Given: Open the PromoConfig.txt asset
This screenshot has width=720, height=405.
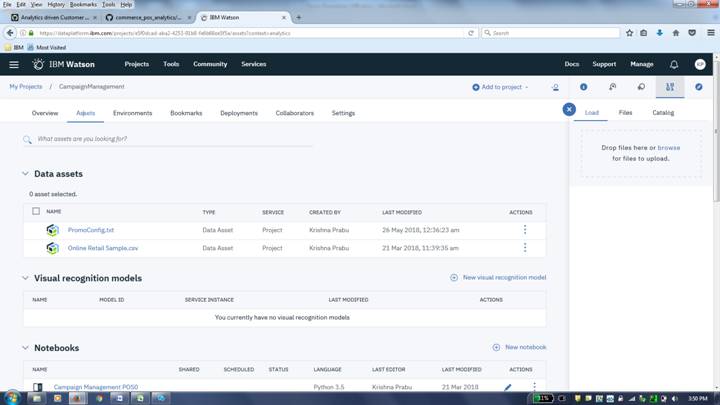Looking at the screenshot, I should [x=90, y=230].
